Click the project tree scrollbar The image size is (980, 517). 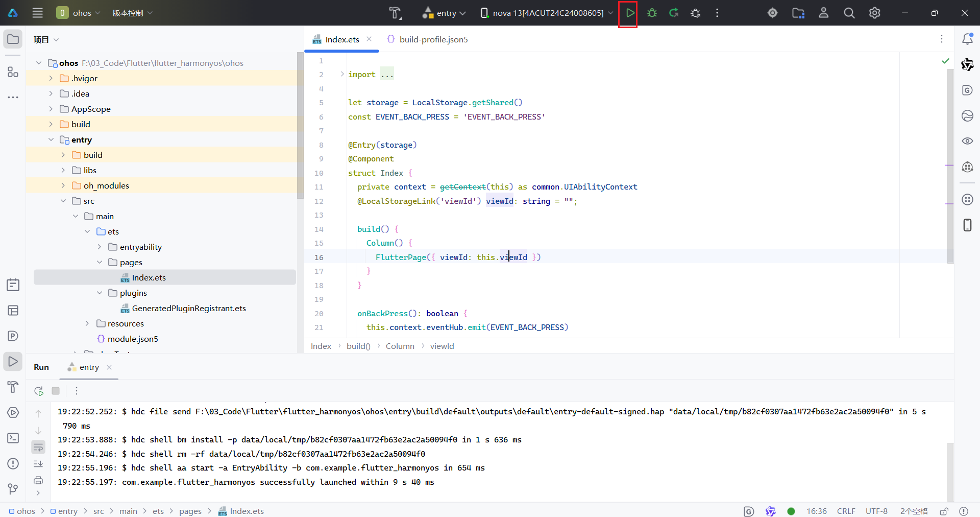300,125
